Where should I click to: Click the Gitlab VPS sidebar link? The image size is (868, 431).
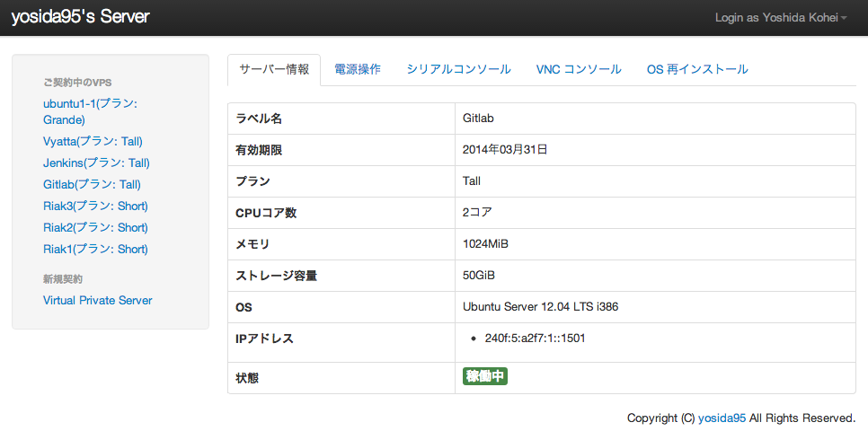pos(92,184)
